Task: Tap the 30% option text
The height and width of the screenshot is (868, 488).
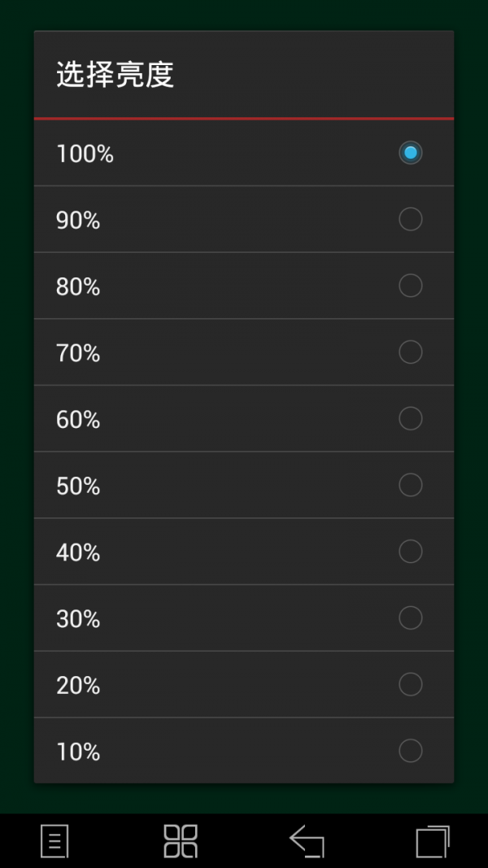Action: pos(78,620)
